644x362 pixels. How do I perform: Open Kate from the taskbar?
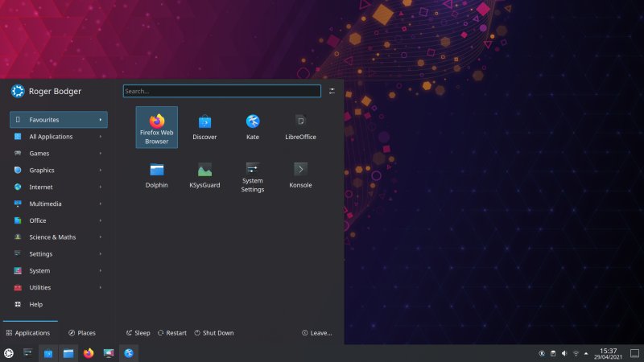pos(129,353)
